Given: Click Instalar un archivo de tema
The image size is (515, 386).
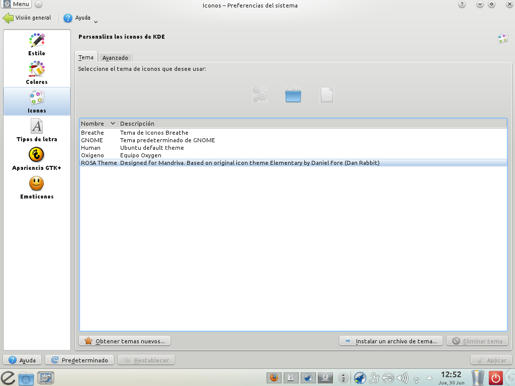Looking at the screenshot, I should click(391, 341).
